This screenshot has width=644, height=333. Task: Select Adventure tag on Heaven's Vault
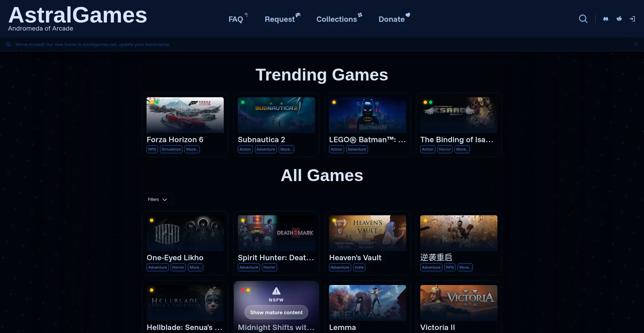(x=340, y=267)
